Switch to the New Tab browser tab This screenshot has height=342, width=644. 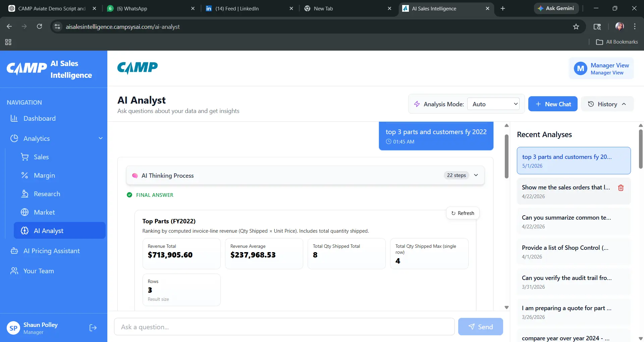point(348,8)
